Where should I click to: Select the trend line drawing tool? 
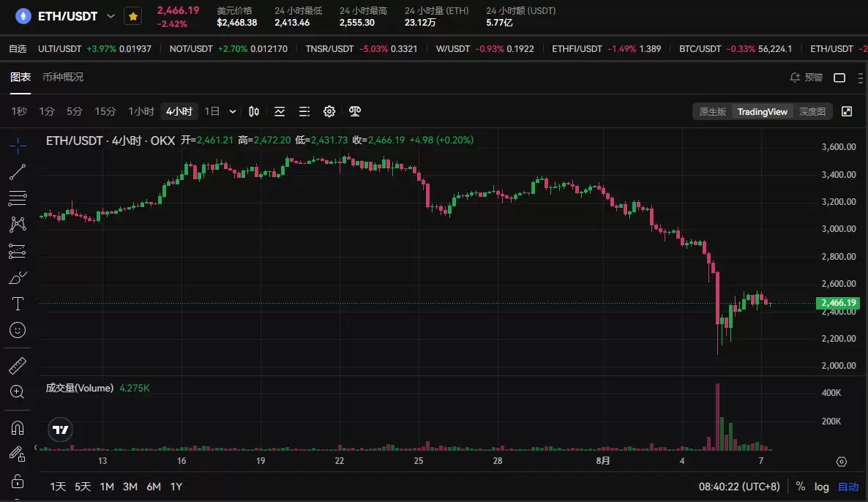(18, 172)
